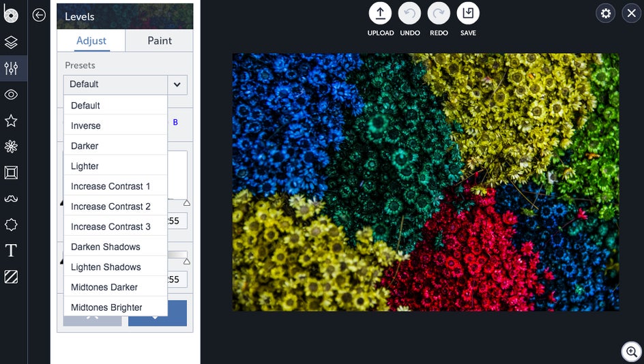Close the editor with the X

(x=632, y=14)
